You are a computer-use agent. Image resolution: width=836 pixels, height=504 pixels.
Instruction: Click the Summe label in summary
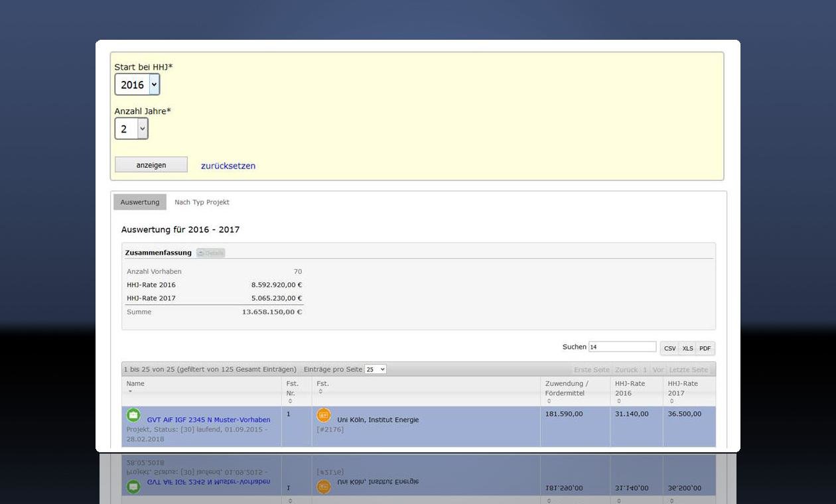(139, 312)
